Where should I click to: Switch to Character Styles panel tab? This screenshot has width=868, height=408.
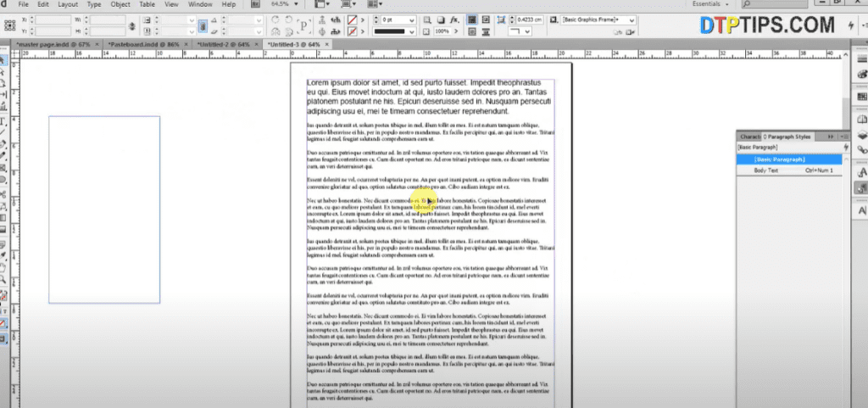[750, 137]
